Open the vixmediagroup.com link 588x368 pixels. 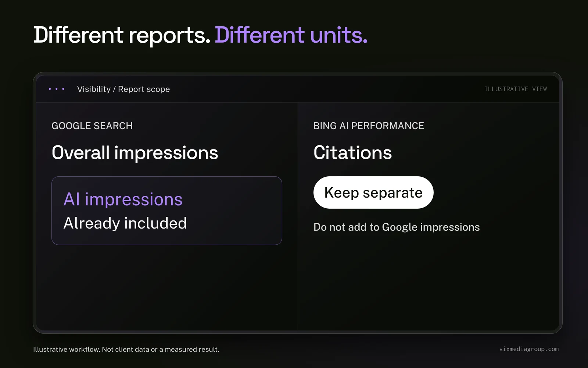pos(529,349)
